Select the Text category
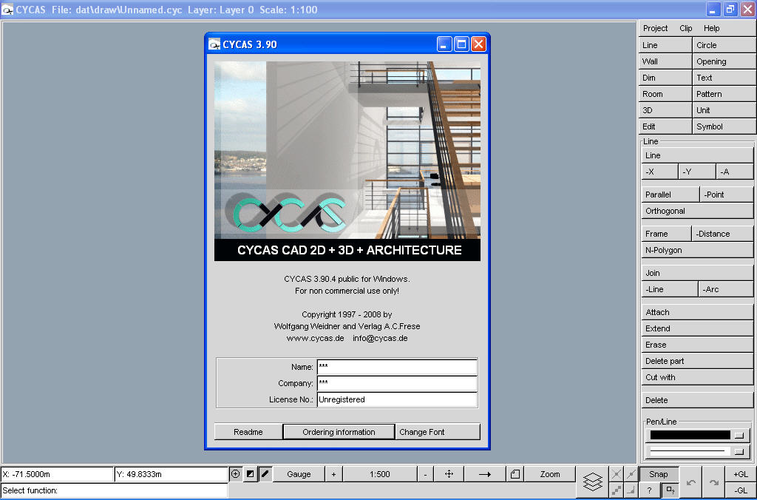 pos(724,78)
